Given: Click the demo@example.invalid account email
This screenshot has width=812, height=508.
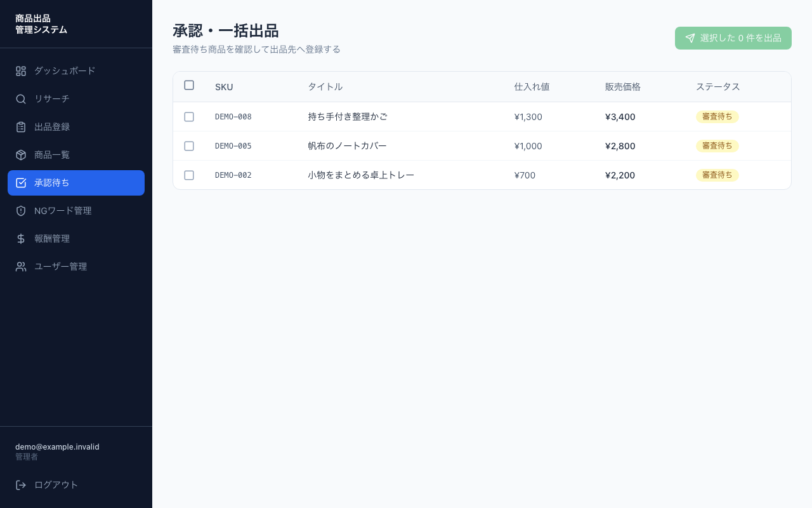Looking at the screenshot, I should tap(57, 447).
